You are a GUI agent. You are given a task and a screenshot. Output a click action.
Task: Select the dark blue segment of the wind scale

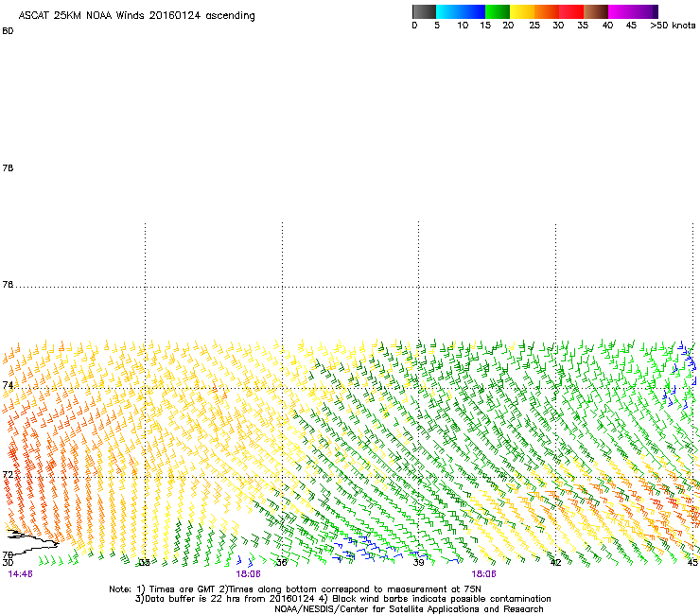coord(473,11)
